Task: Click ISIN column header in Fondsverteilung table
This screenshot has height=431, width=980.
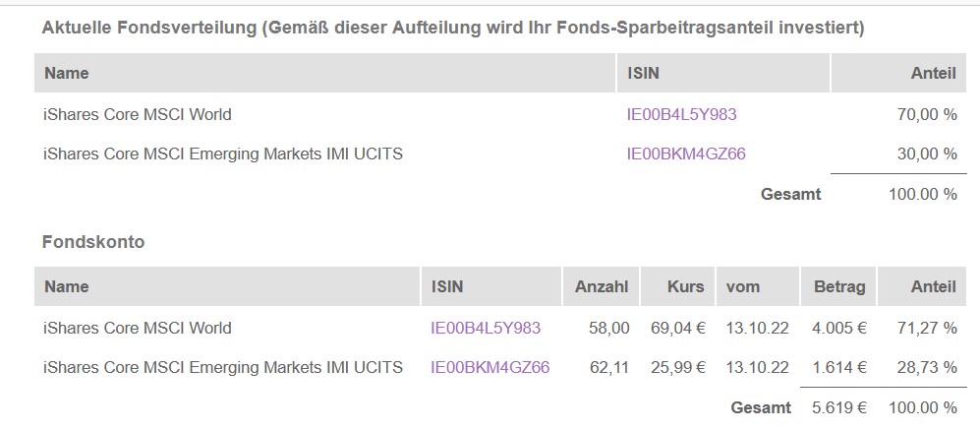Action: coord(645,73)
